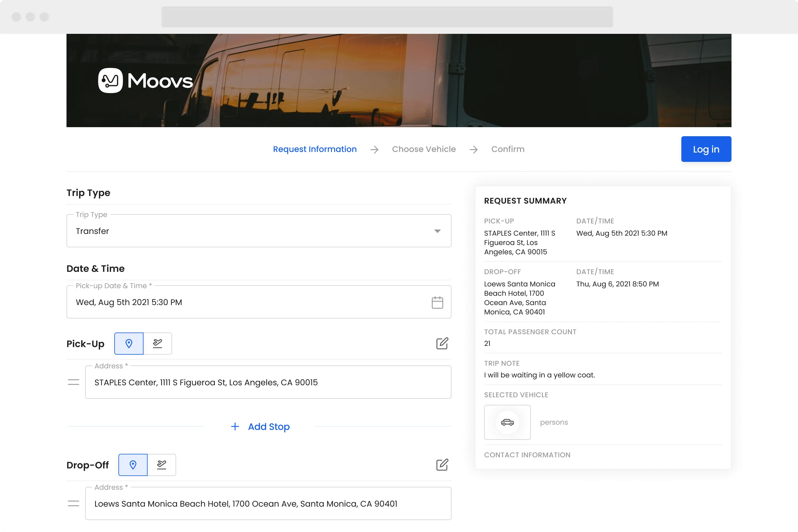Click 'persons' label beside vehicle
Screen dimensions: 798x532
coord(554,422)
